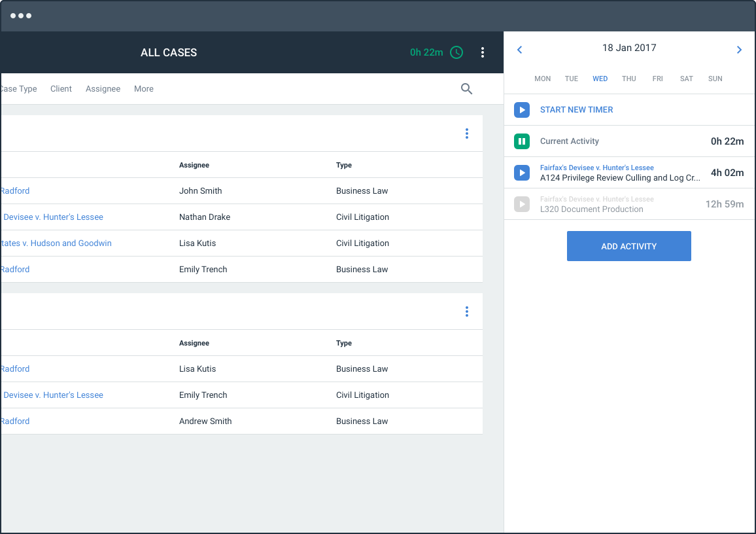756x534 pixels.
Task: Go to next week with right chevron
Action: (x=739, y=50)
